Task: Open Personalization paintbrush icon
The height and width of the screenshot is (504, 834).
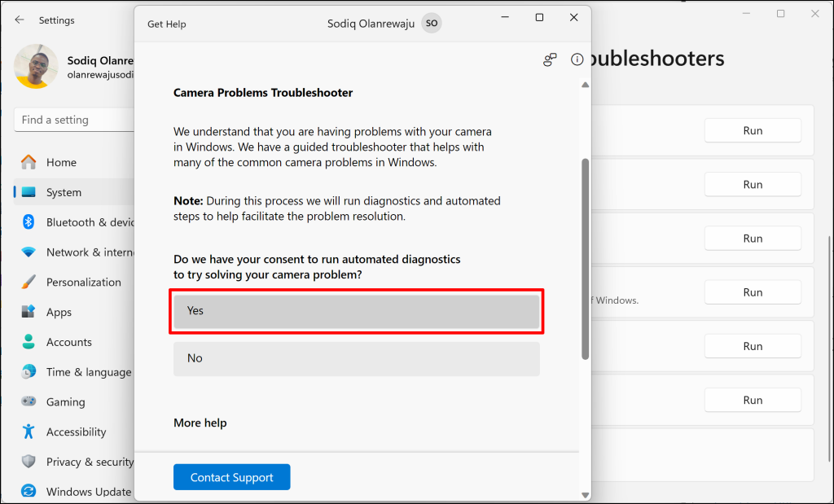Action: (29, 283)
